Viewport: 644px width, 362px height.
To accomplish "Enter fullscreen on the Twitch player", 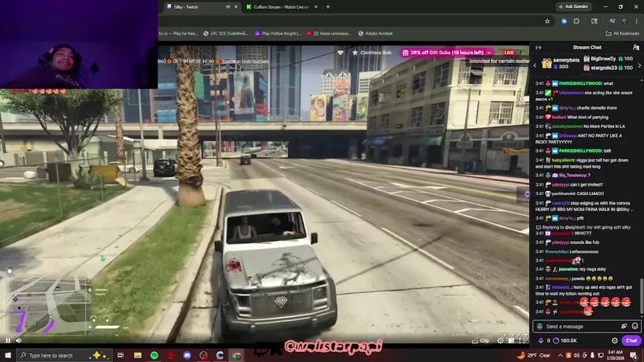I will pyautogui.click(x=523, y=340).
